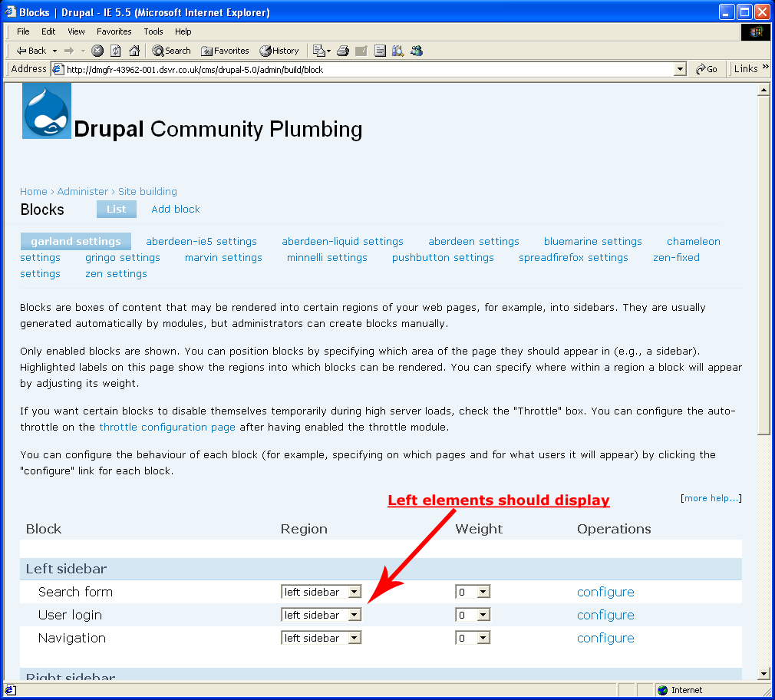
Task: Click the Go button beside the address bar
Action: (706, 68)
